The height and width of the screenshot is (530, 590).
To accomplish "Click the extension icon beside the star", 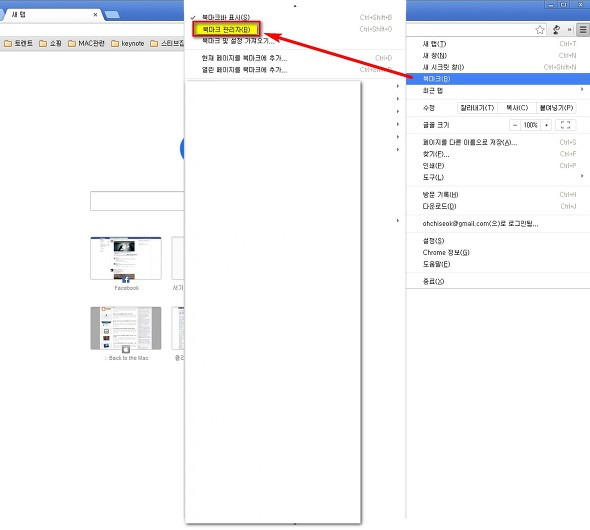I will click(557, 30).
